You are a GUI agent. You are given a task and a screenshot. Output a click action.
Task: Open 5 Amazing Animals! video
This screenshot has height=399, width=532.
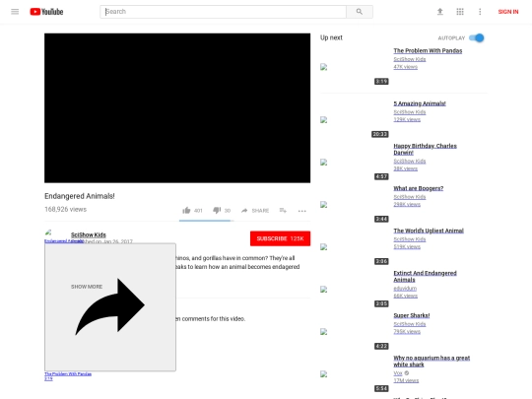420,103
